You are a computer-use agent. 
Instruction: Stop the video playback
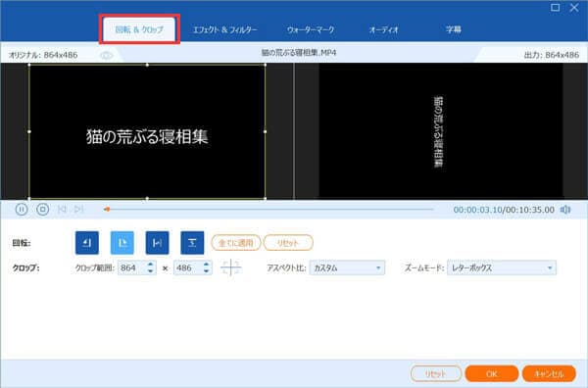[43, 209]
